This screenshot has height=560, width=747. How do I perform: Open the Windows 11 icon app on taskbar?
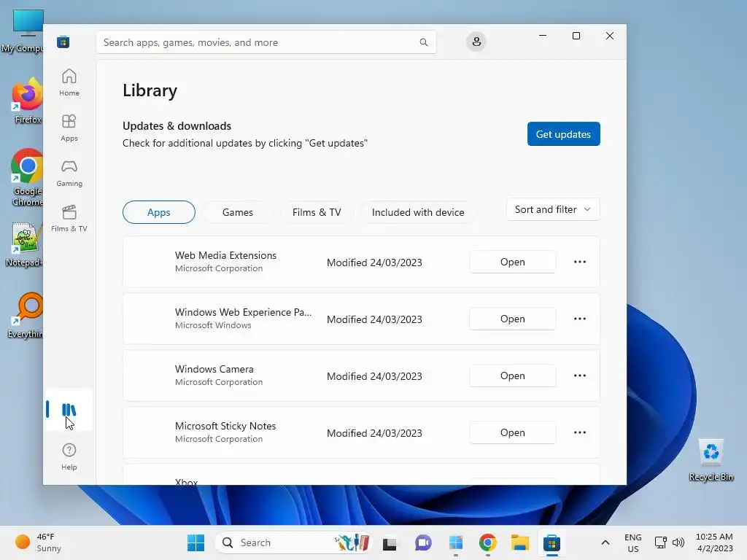(455, 542)
